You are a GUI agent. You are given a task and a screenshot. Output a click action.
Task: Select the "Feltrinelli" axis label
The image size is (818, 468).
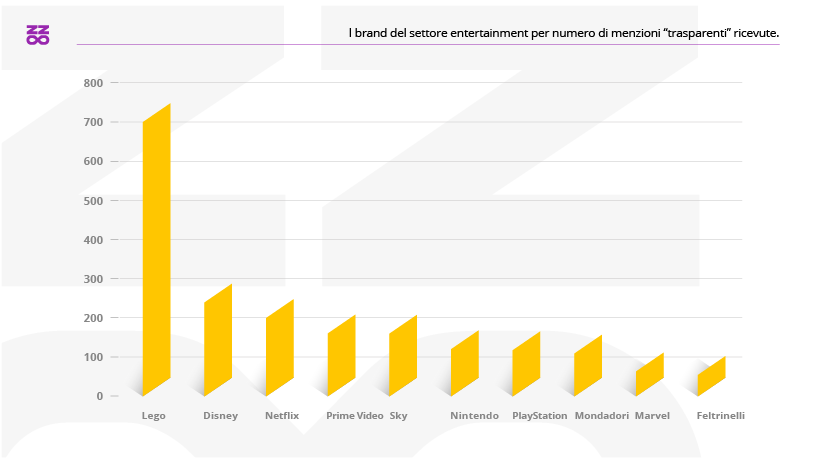720,416
